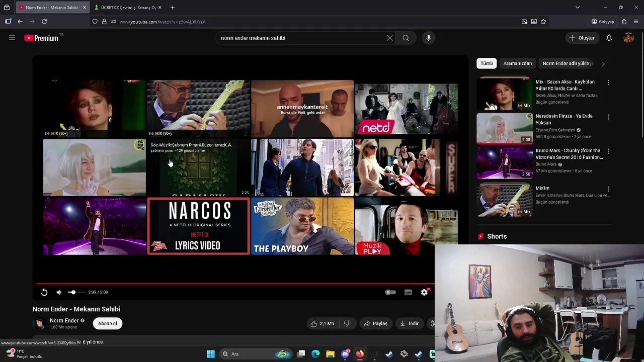
Task: Click in the YouTube search input field
Action: tap(301, 38)
